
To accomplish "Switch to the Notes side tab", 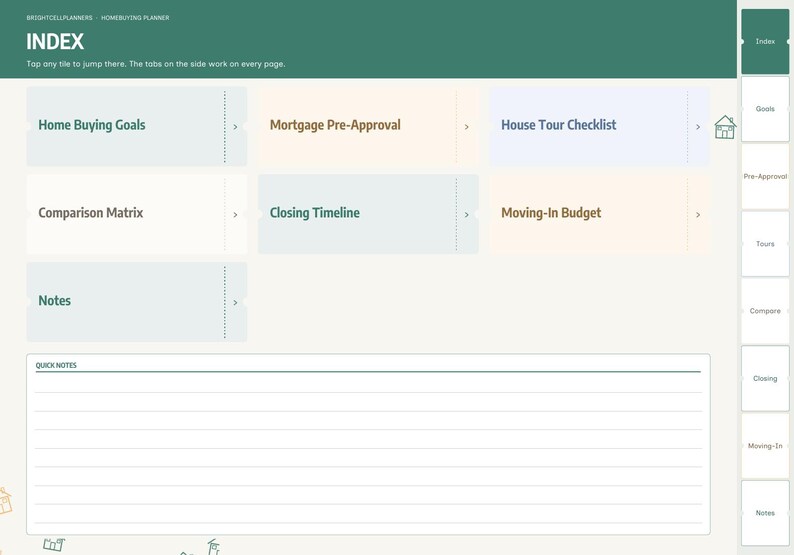I will click(765, 513).
